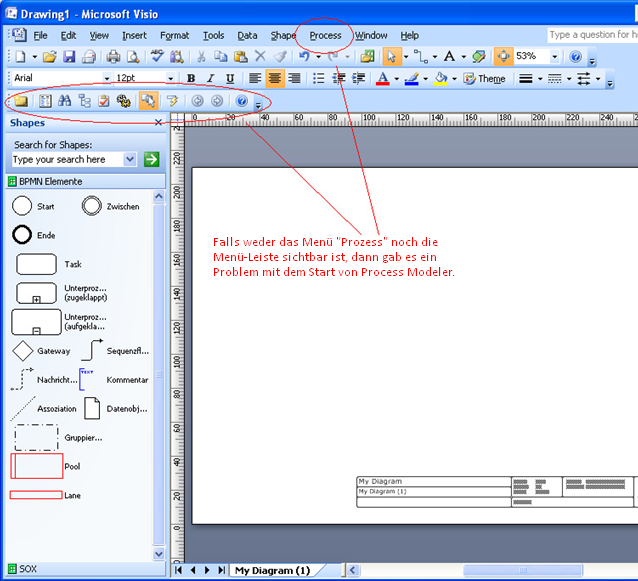Screen dimensions: 638x581
Task: Open the Arial font name dropdown
Action: point(107,78)
